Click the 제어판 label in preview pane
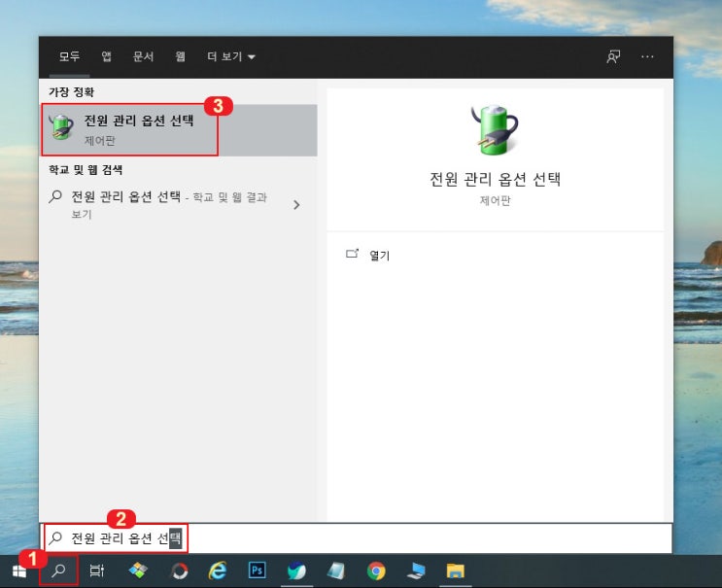Viewport: 722px width, 588px height. click(x=495, y=201)
